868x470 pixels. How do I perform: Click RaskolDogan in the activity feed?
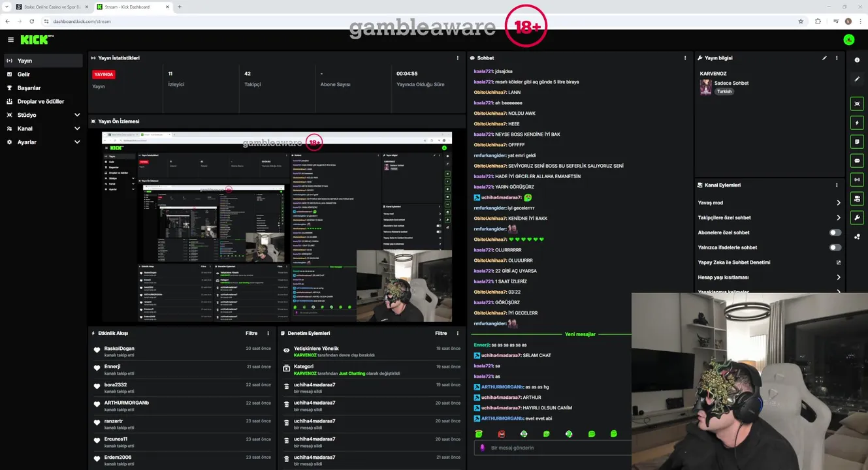(120, 349)
